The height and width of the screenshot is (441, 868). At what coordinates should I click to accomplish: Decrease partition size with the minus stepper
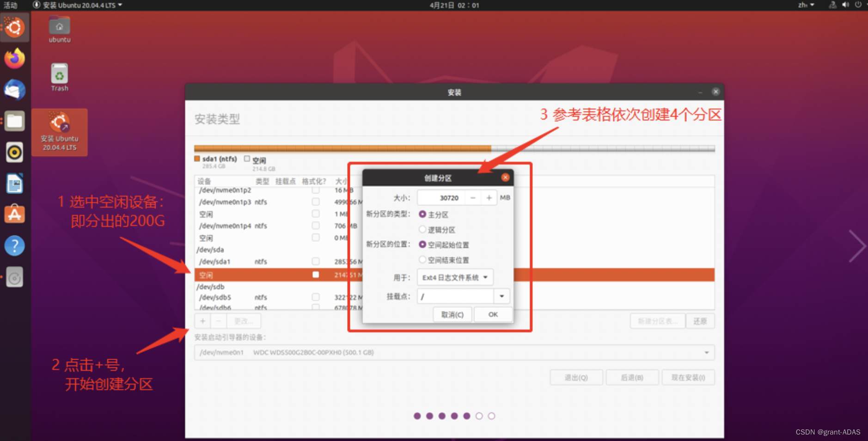click(x=473, y=198)
